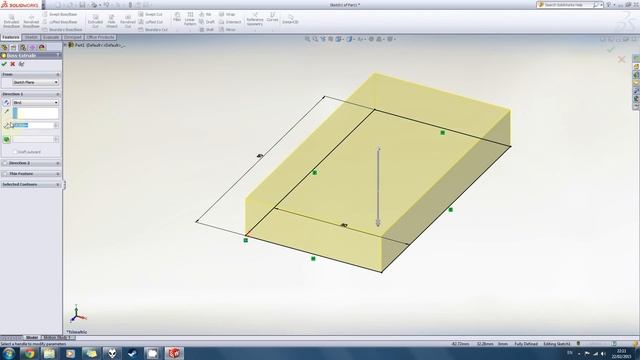Select the Wrap tool

(227, 14)
